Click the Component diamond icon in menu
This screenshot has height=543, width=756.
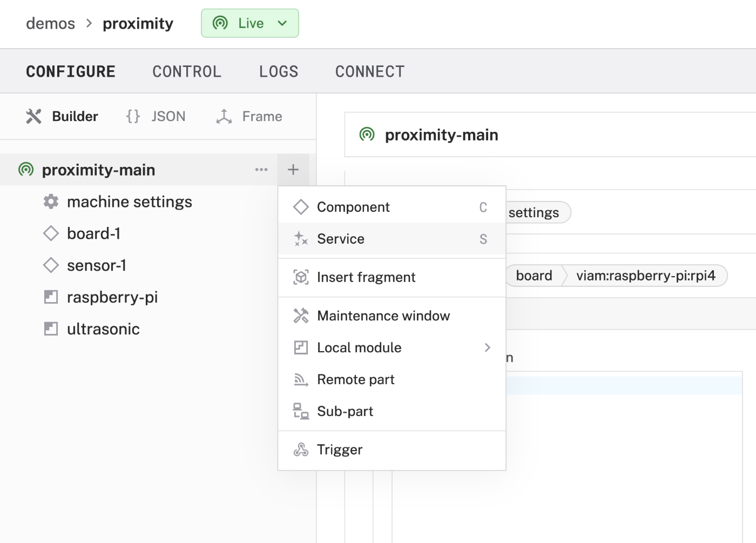click(x=301, y=207)
